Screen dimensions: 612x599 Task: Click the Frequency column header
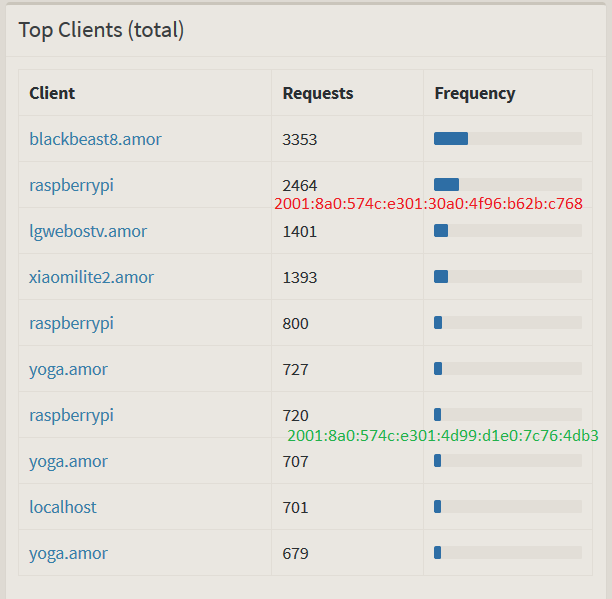coord(475,93)
